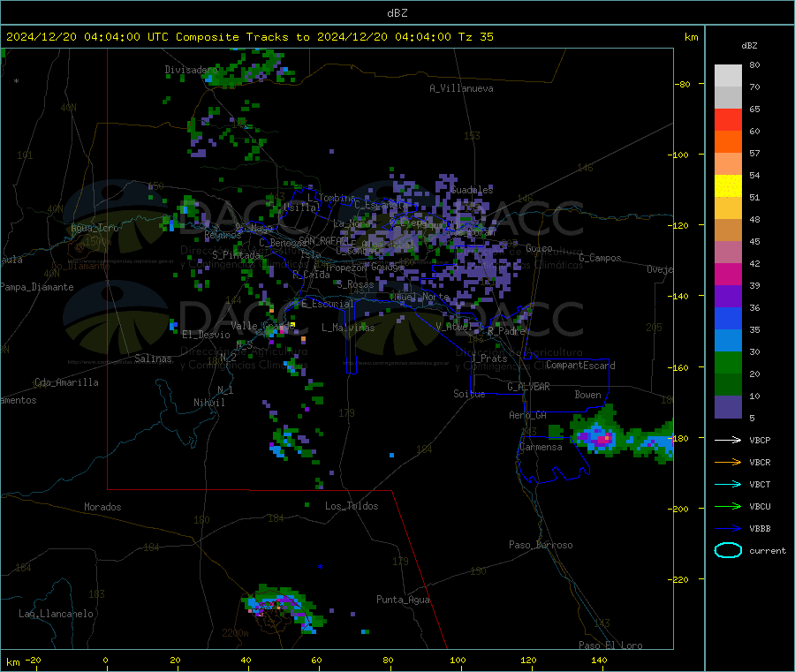
Task: Click the 'El_Desvio' map label
Action: click(207, 335)
